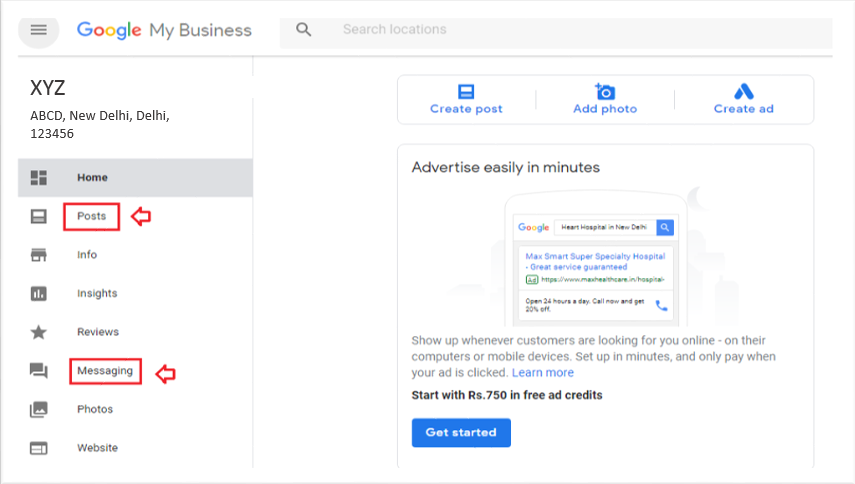This screenshot has width=855, height=484.
Task: Click the Photos gallery icon
Action: click(x=38, y=409)
